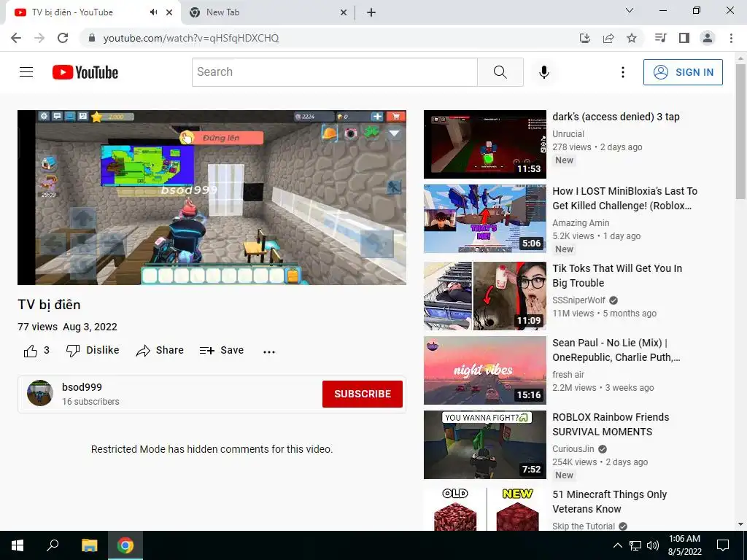
Task: Open YouTube settings three-dot menu
Action: 623,72
